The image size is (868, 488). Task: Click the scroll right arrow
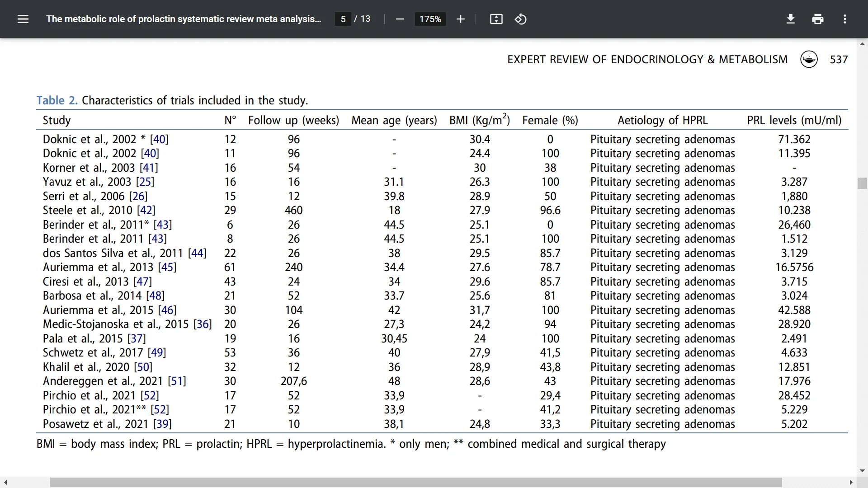tap(851, 483)
